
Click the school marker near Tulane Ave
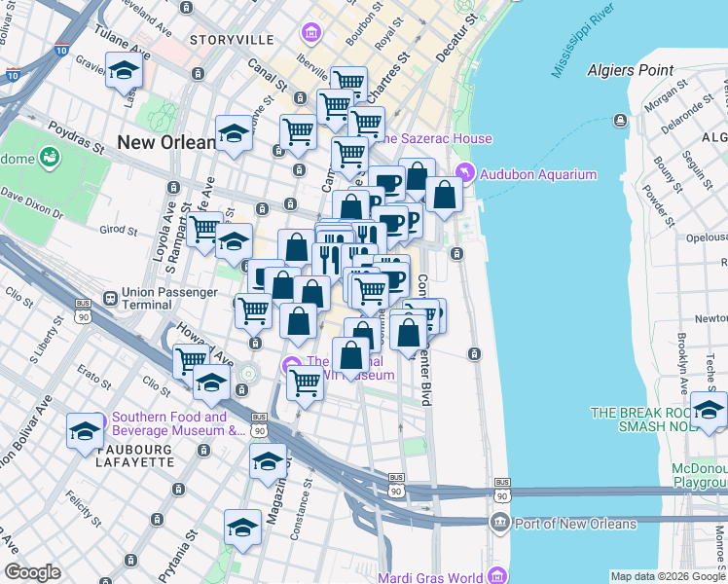[124, 71]
